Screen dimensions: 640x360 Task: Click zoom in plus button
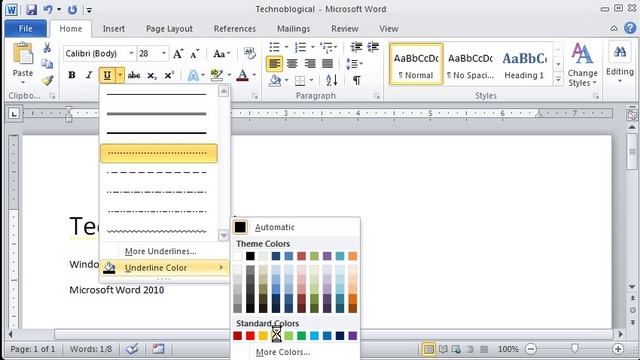(618, 349)
